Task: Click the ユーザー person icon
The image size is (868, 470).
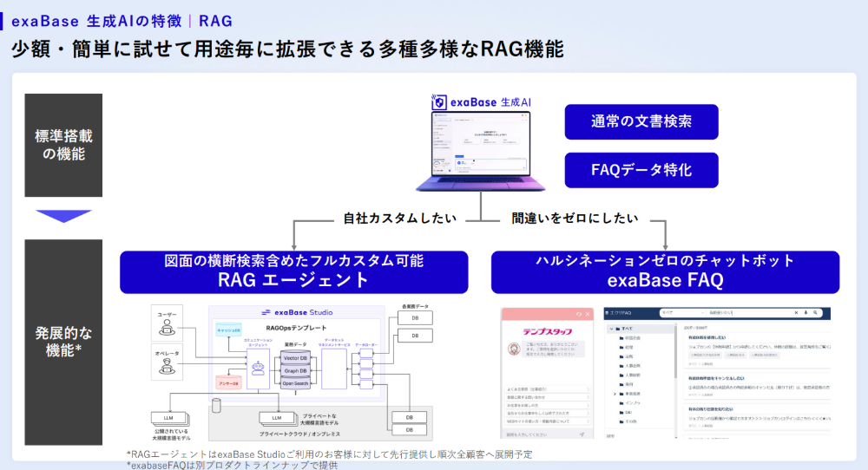Action: 165,324
